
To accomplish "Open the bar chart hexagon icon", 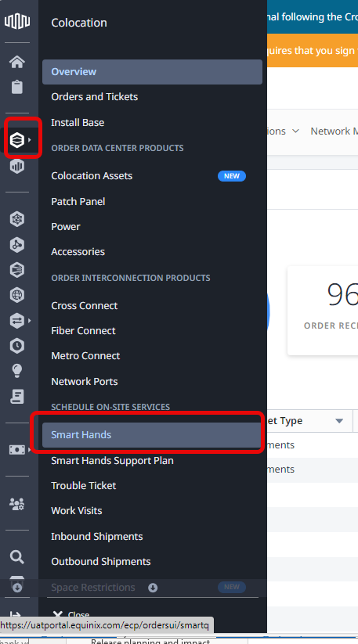I will tap(17, 166).
